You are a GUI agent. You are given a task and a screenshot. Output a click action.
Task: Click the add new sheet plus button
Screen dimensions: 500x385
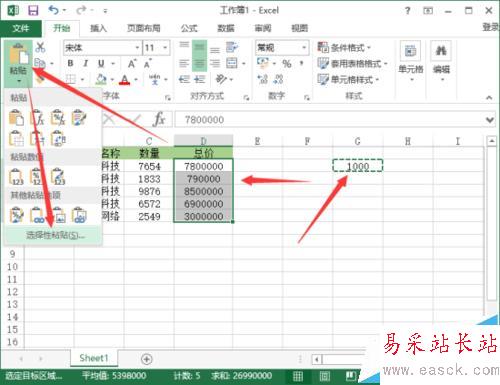click(146, 359)
